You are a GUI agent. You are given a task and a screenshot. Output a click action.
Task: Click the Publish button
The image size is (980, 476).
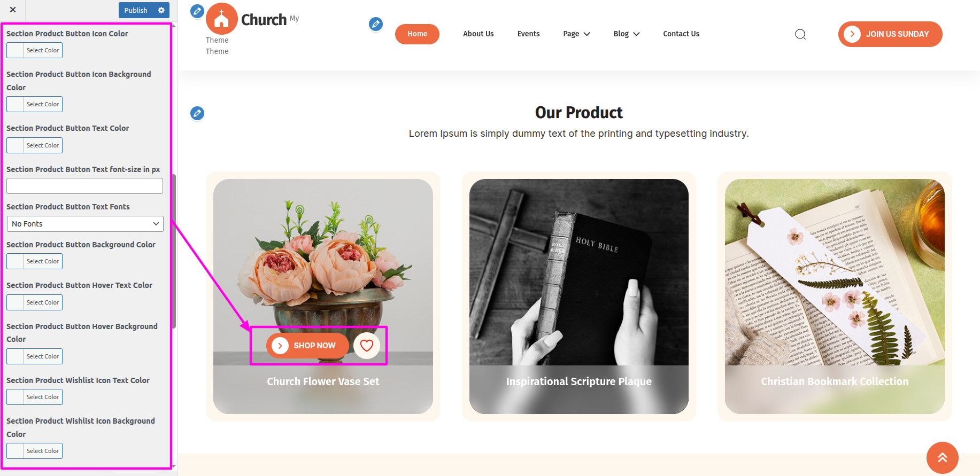click(x=136, y=10)
